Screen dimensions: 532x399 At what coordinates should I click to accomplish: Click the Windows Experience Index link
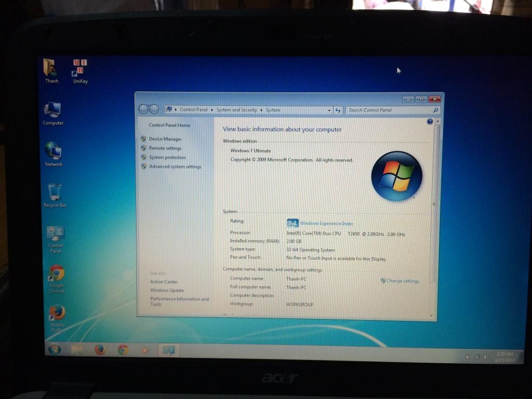[x=326, y=223]
